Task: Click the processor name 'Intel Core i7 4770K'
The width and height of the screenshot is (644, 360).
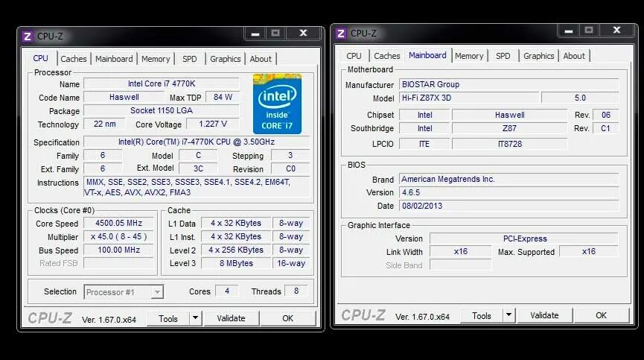Action: pos(162,83)
